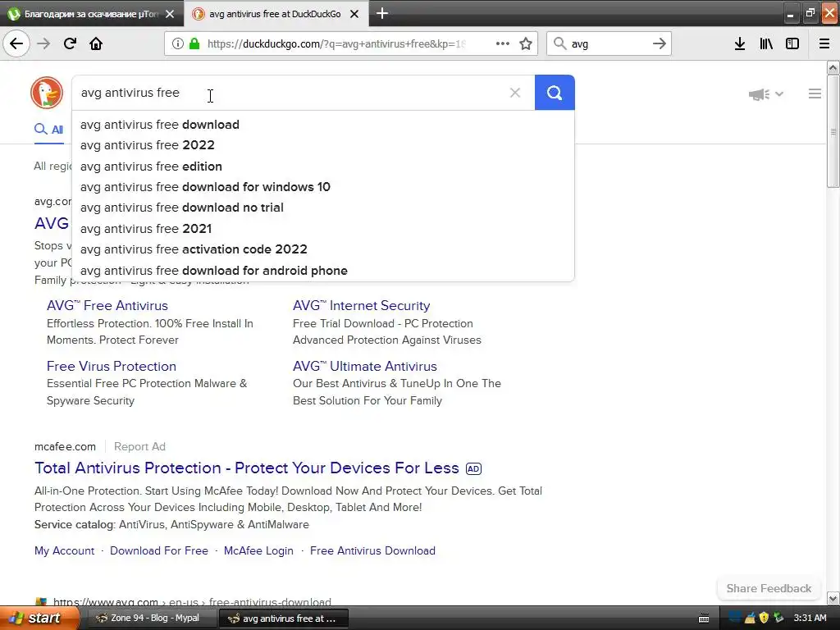Select the All results tab
Image resolution: width=840 pixels, height=630 pixels.
[x=48, y=129]
